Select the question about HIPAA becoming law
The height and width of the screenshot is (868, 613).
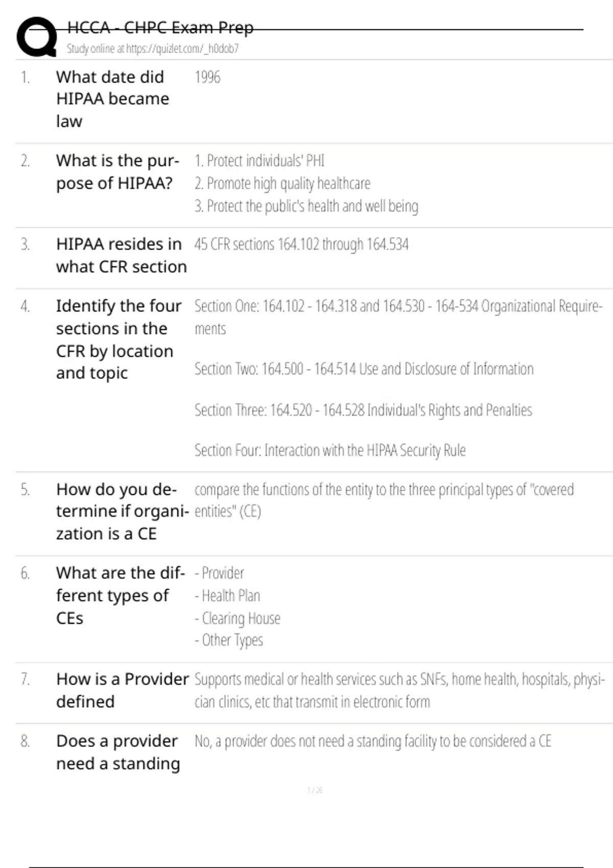[112, 99]
